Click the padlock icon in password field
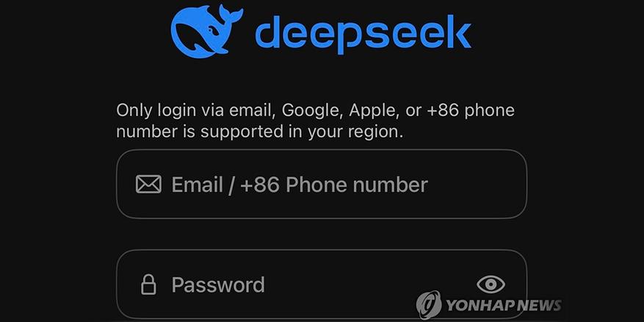Screen dimensions: 644x322 point(148,285)
